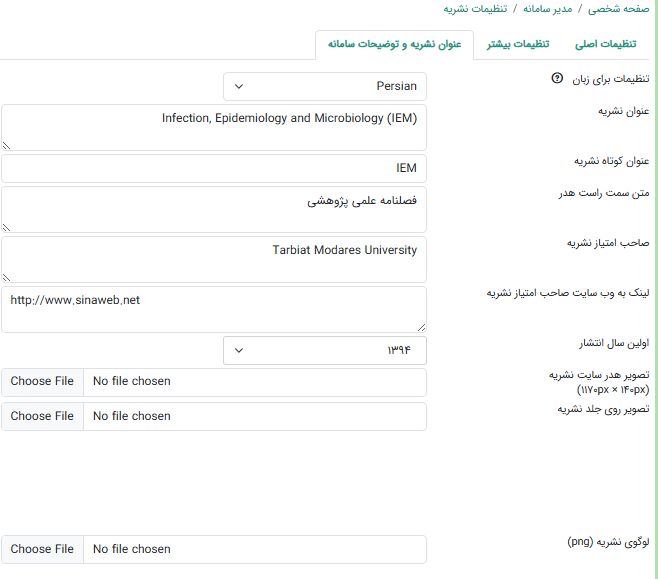This screenshot has height=579, width=658.
Task: Choose File for the site header image
Action: point(42,381)
